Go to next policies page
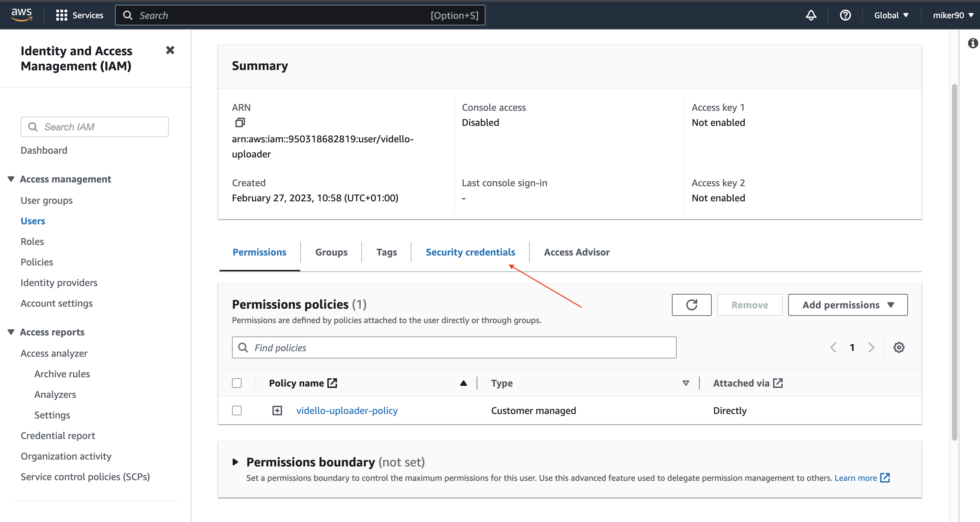This screenshot has width=980, height=522. [871, 347]
